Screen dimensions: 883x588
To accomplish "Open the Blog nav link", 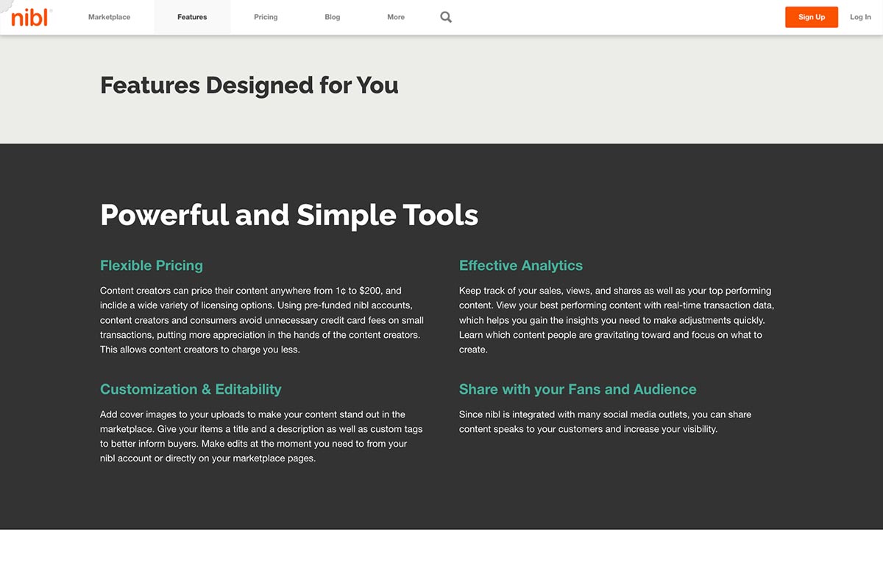I will coord(333,17).
